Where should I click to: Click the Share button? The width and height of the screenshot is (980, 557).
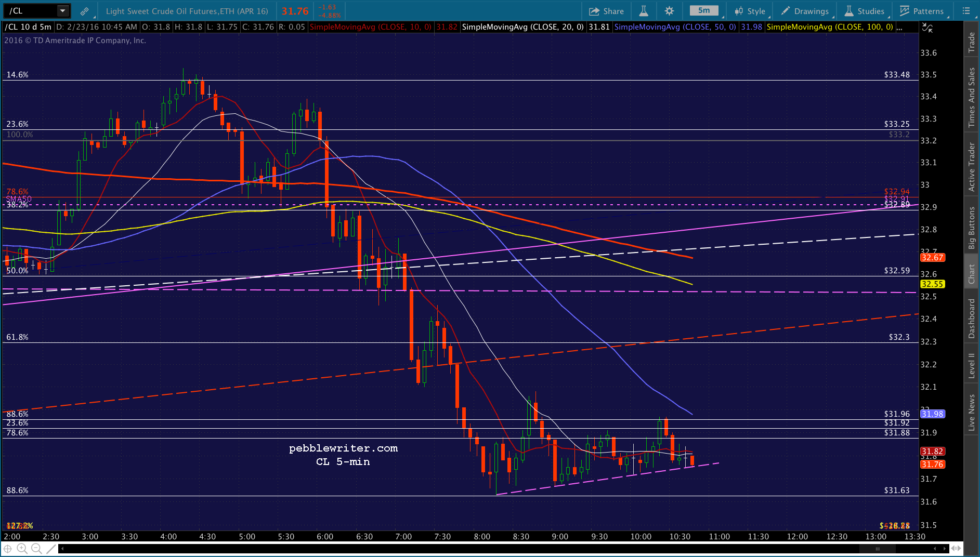click(606, 11)
